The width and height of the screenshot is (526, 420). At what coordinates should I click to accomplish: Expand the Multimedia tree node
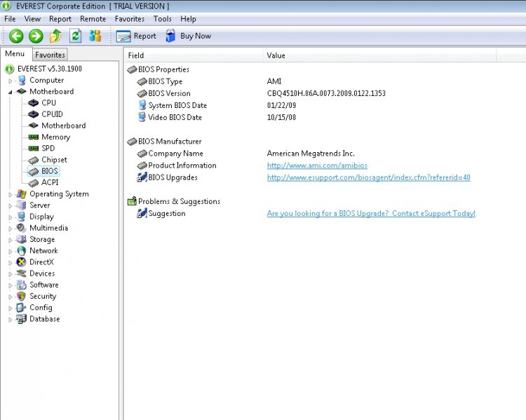coord(10,229)
